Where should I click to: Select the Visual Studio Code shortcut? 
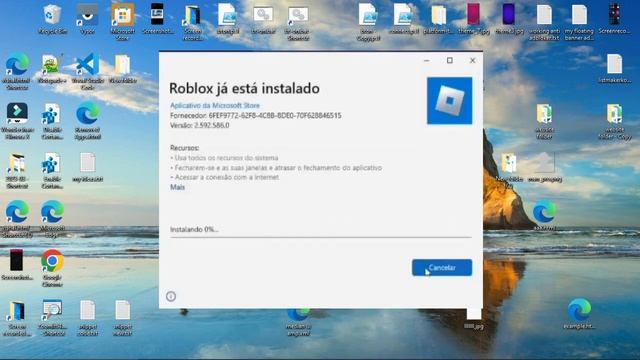coord(87,71)
